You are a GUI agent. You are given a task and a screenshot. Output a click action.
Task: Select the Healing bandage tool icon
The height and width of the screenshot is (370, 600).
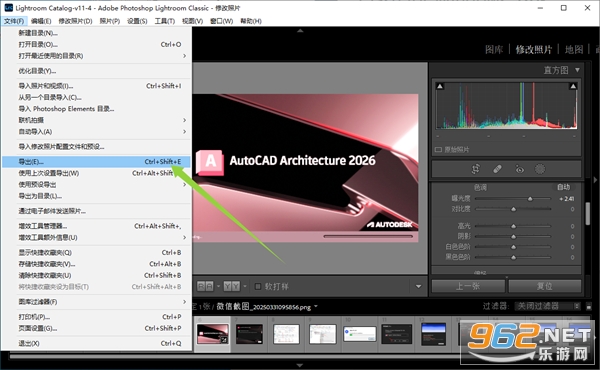[497, 169]
